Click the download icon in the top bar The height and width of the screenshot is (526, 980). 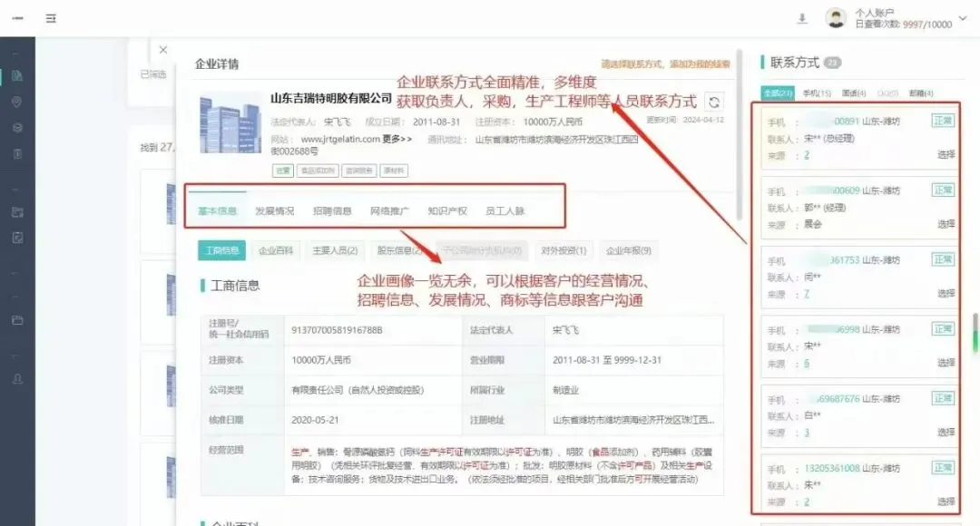pyautogui.click(x=802, y=18)
